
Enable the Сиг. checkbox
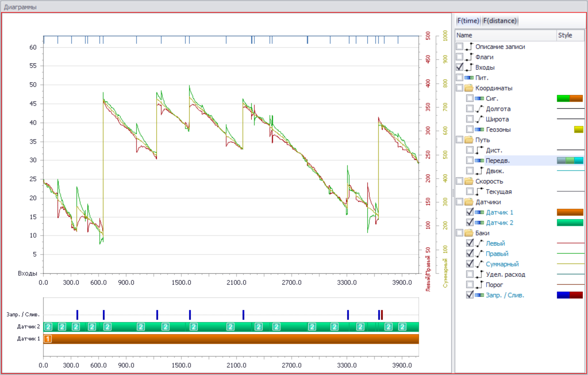coord(470,98)
